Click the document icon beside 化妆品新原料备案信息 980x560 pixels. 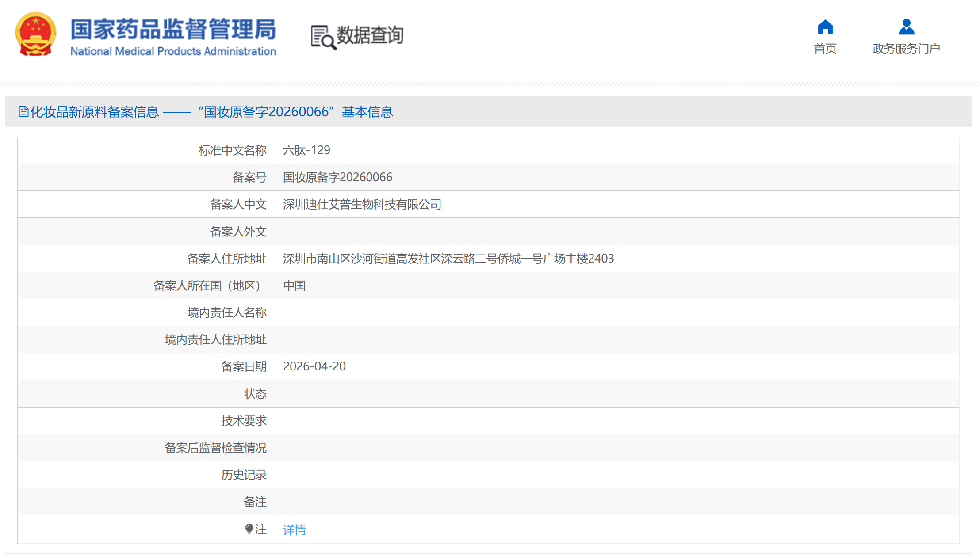pyautogui.click(x=23, y=112)
